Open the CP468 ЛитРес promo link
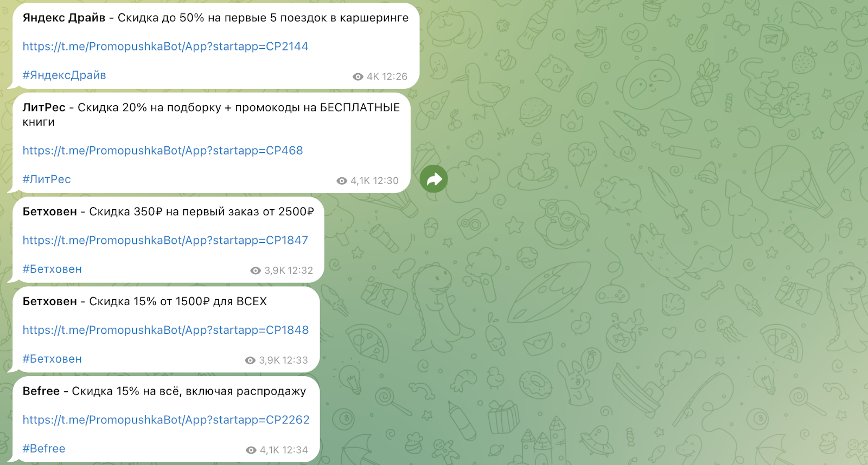Viewport: 868px width, 465px height. click(163, 151)
